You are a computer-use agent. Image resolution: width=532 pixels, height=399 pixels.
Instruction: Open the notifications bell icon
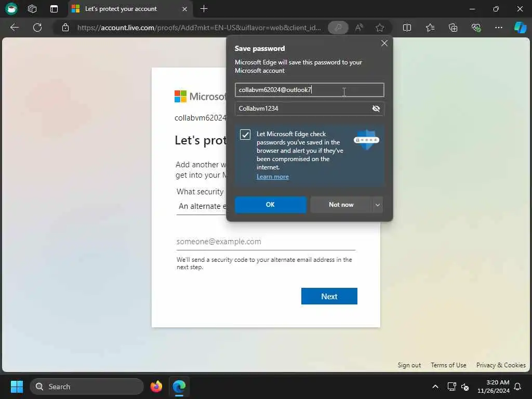[518, 387]
